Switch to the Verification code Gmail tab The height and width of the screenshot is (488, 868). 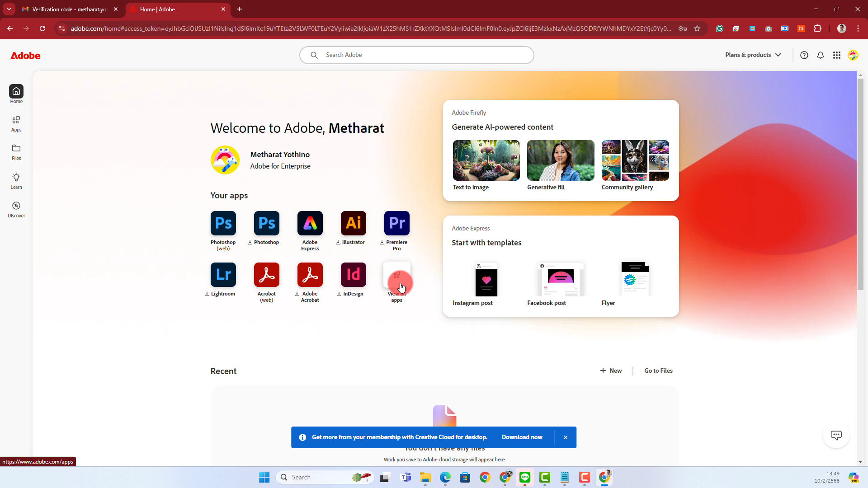pos(70,9)
